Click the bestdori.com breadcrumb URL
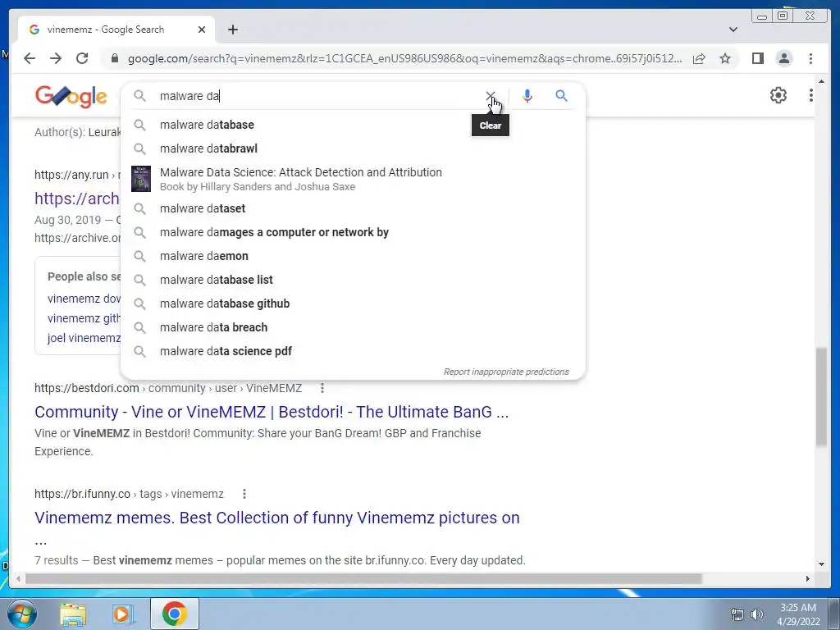 point(168,388)
